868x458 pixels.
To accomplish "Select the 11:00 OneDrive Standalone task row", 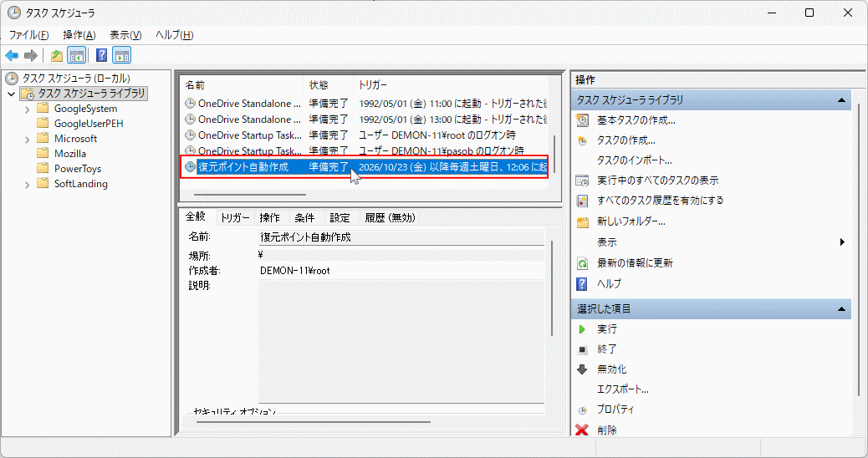I will click(365, 104).
